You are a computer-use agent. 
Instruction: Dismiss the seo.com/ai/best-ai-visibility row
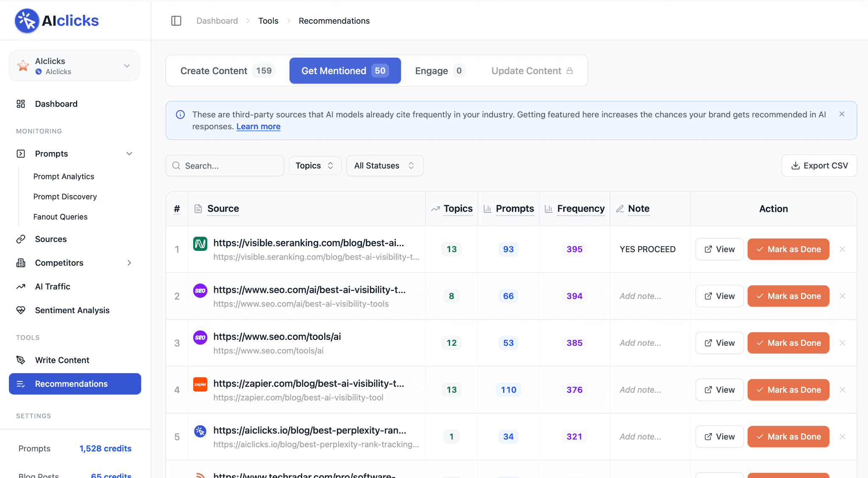pyautogui.click(x=842, y=296)
